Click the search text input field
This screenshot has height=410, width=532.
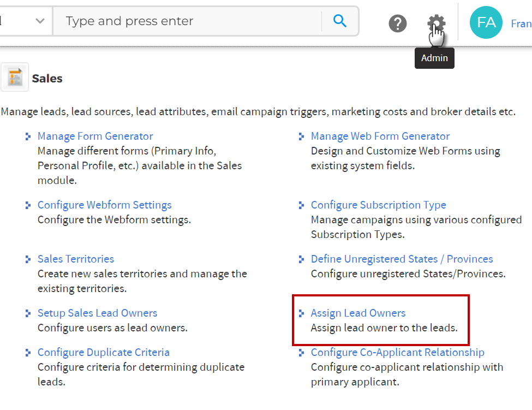click(186, 21)
